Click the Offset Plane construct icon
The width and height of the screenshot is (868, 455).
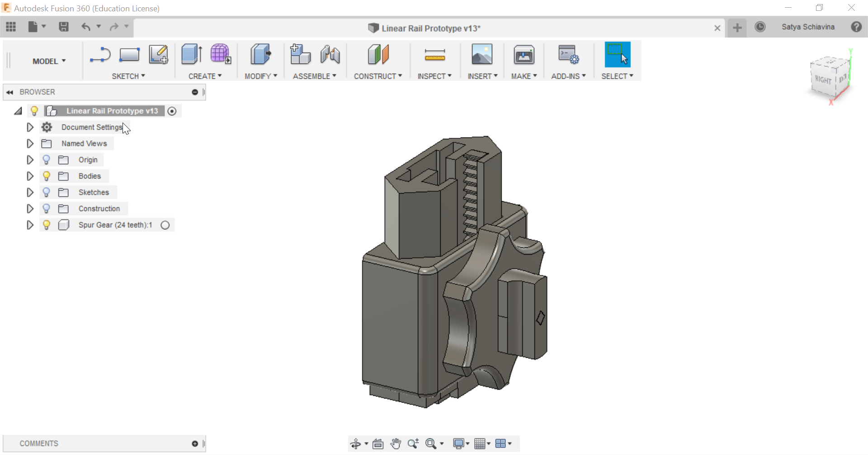pyautogui.click(x=378, y=55)
